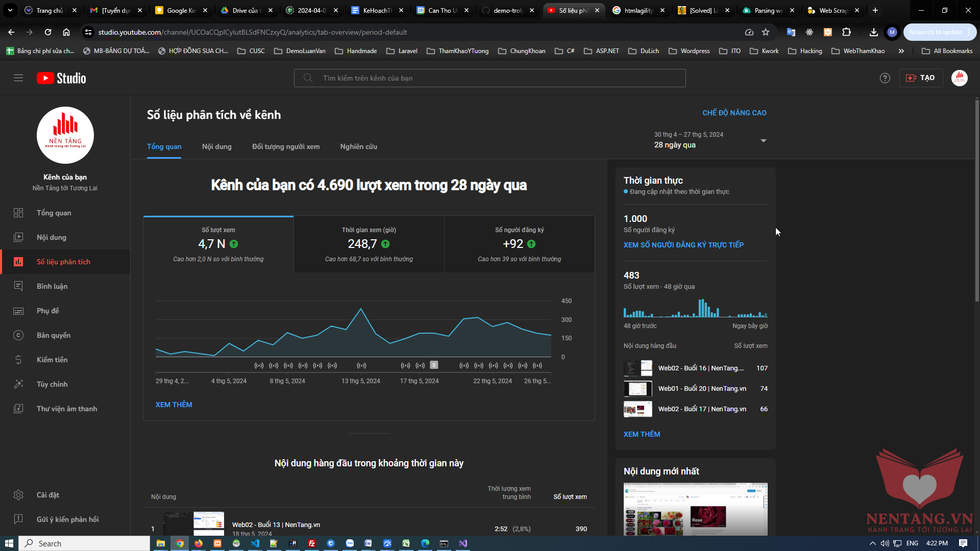Expand the browser tab list dropdown arrow
The image size is (980, 551).
(10, 10)
